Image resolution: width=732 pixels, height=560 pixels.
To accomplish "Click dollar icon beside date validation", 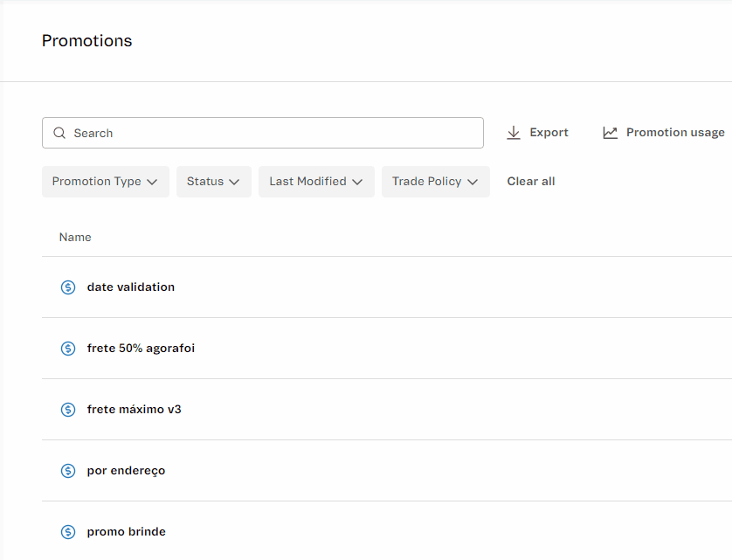I will pos(68,287).
